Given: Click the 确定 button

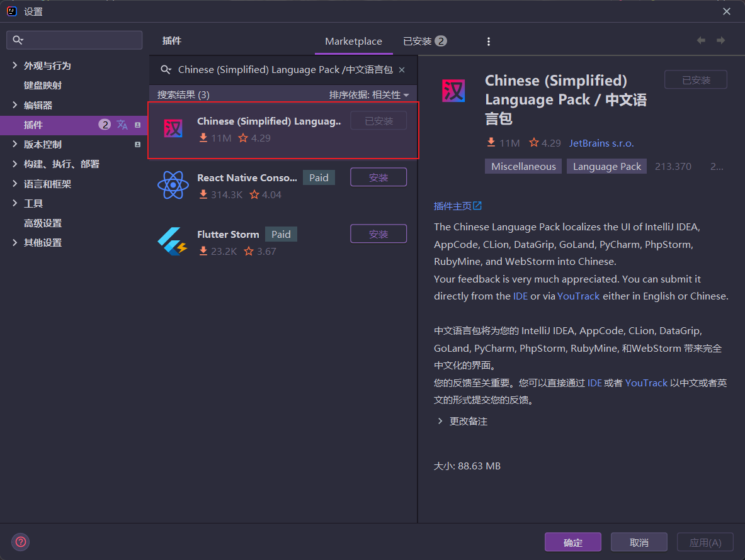Looking at the screenshot, I should (572, 542).
